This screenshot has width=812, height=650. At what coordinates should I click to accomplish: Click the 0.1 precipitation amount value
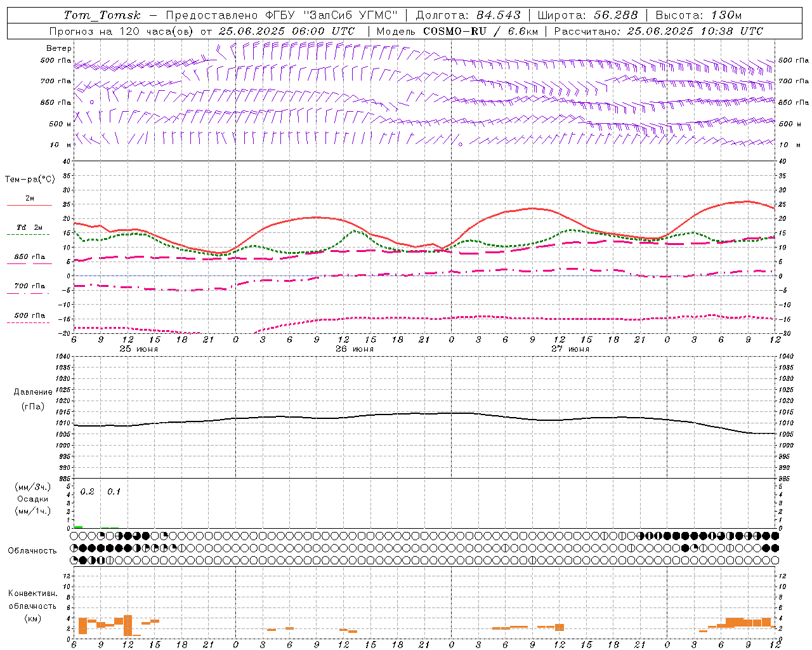pyautogui.click(x=114, y=491)
